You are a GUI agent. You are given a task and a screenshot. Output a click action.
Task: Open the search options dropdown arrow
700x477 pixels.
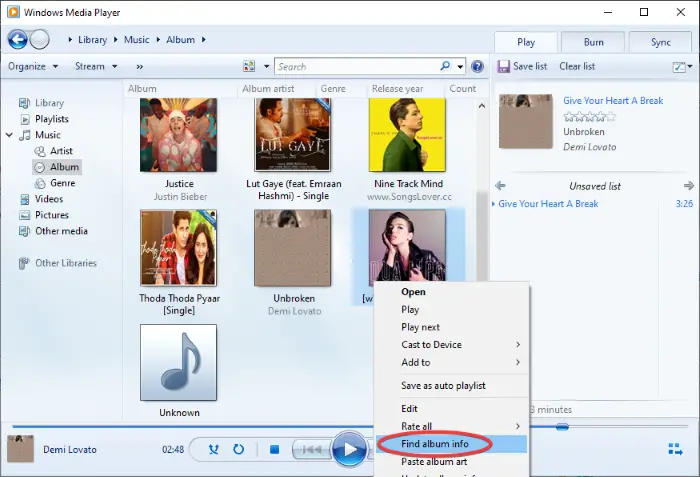pos(460,67)
